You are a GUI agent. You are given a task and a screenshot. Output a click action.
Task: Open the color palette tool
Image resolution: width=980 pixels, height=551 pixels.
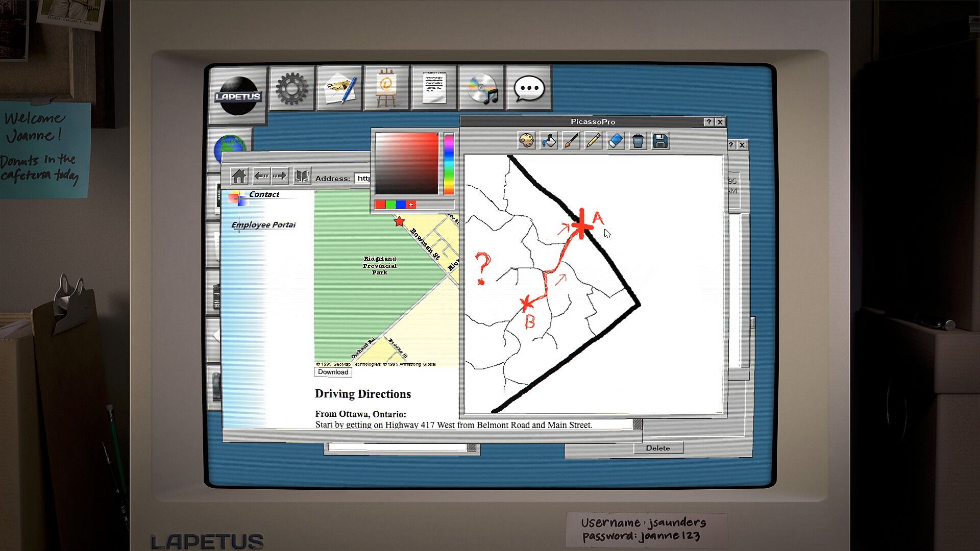coord(526,141)
